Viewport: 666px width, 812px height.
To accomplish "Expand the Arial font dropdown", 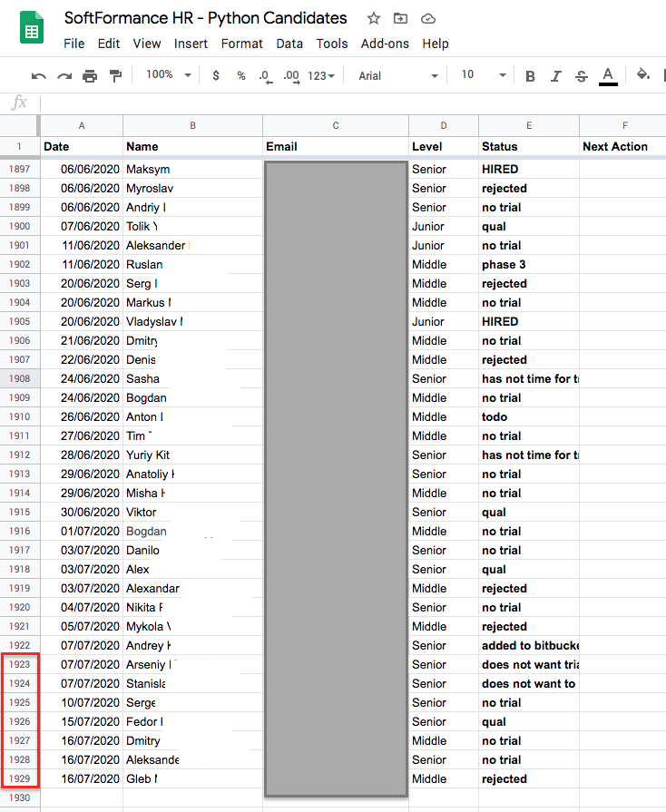I will click(397, 76).
